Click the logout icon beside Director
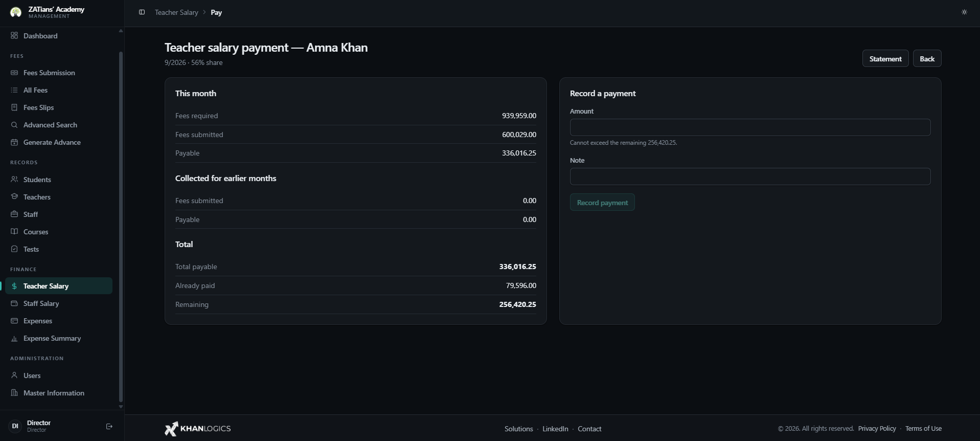980x441 pixels. point(109,426)
